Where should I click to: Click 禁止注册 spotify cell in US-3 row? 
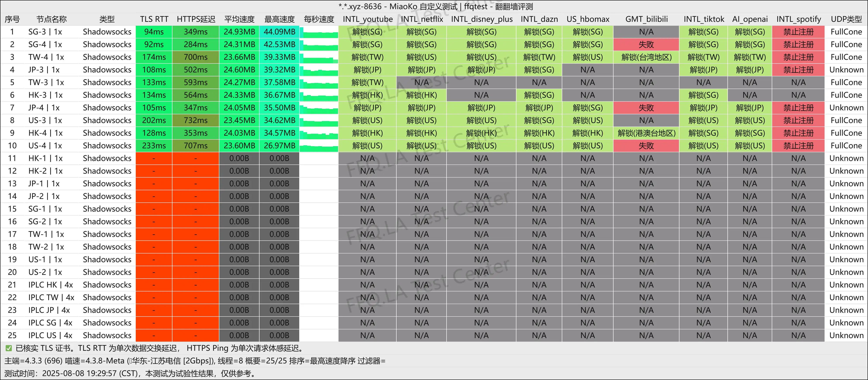coord(799,120)
